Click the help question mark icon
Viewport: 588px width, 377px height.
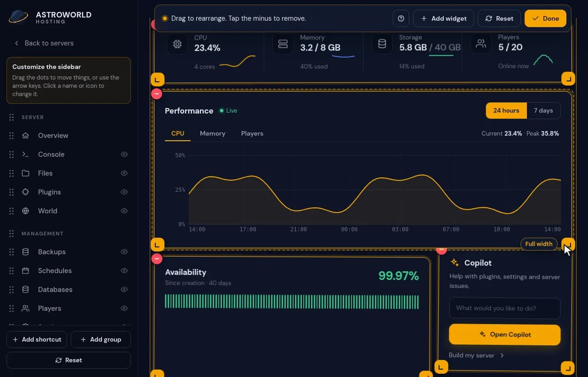[401, 18]
